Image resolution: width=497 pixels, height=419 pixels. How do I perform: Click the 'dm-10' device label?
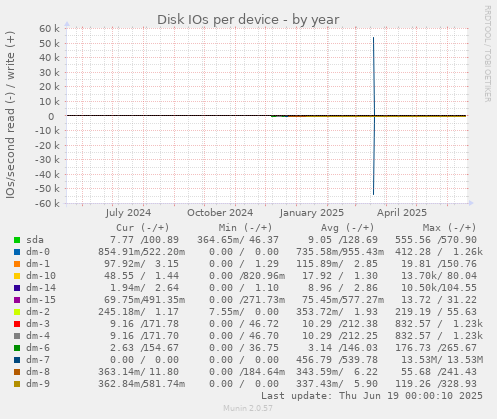[41, 276]
